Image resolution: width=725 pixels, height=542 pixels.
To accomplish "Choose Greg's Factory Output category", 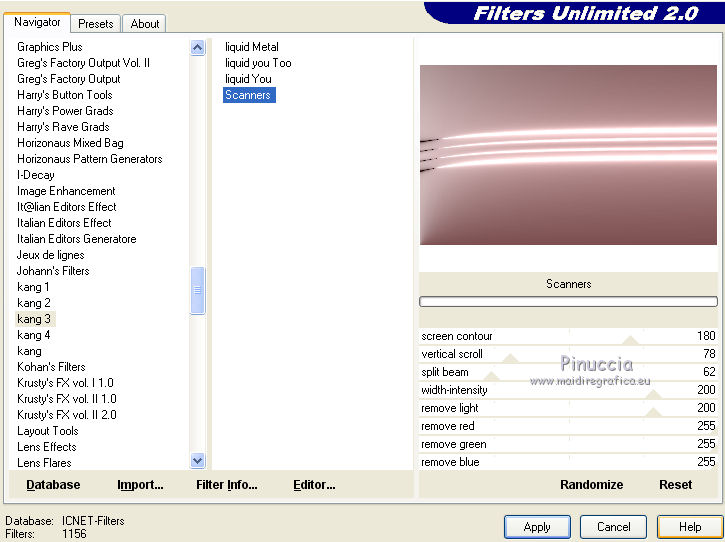I will click(x=68, y=79).
